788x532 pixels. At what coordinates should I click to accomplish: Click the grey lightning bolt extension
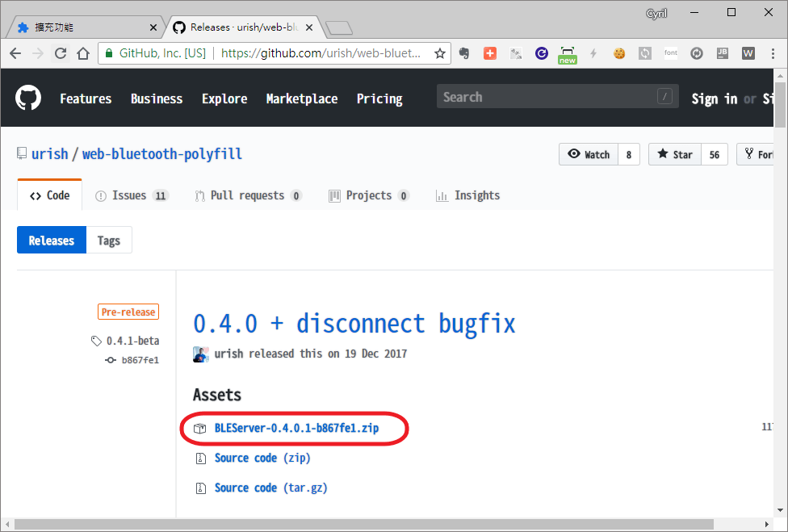[593, 53]
